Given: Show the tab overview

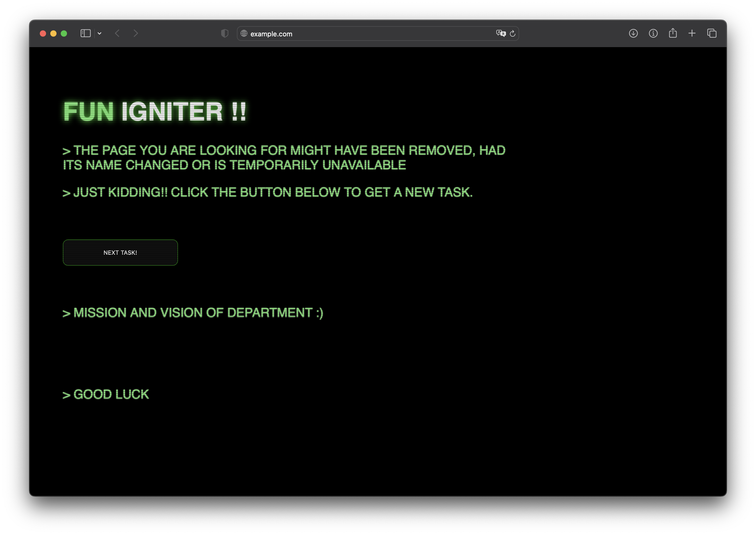Looking at the screenshot, I should click(711, 33).
